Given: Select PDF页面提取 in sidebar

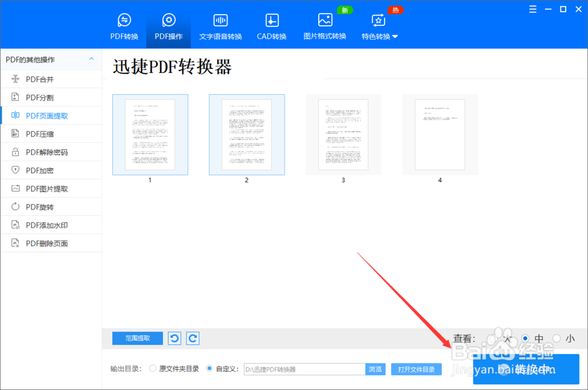Looking at the screenshot, I should (x=51, y=115).
